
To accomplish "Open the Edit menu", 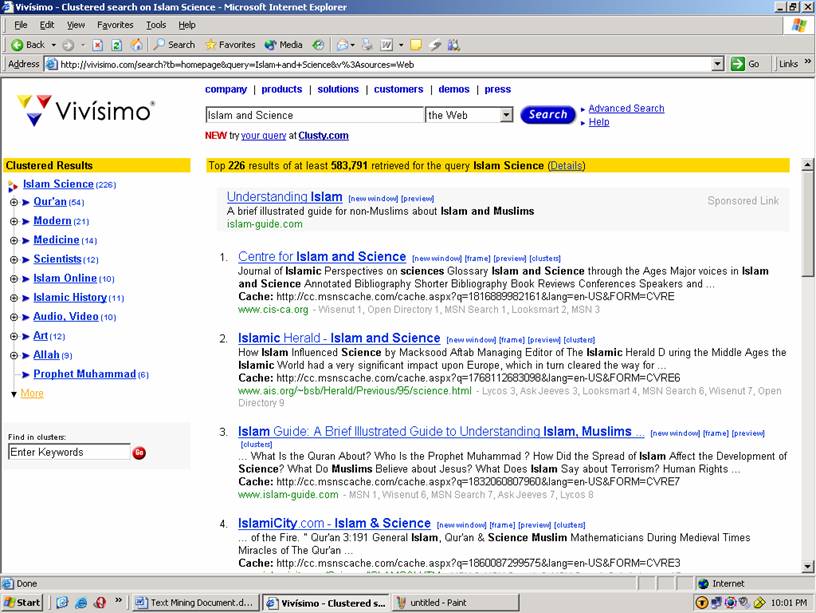I will pyautogui.click(x=47, y=25).
